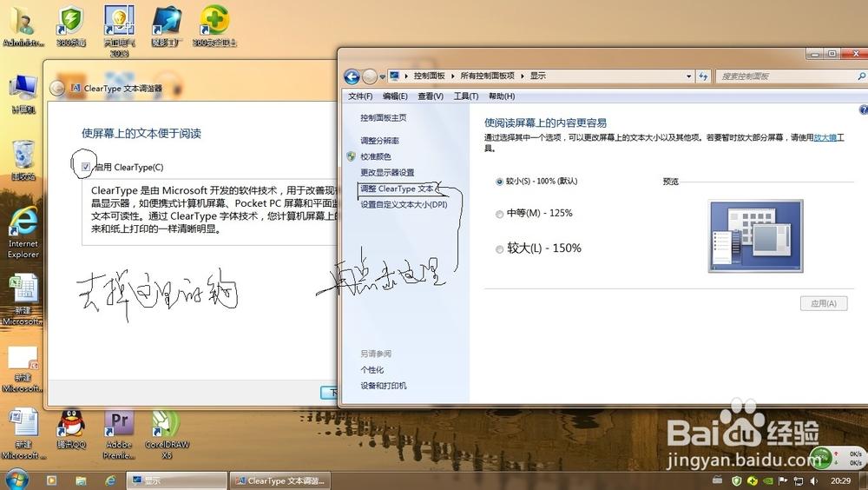
Task: Click the NVIDIA green tray icon
Action: [768, 480]
